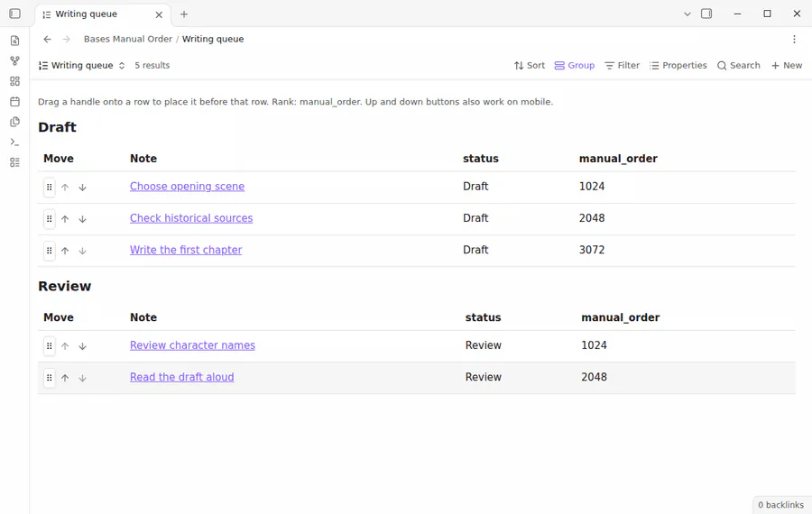Move Check historical sources up
The width and height of the screenshot is (812, 514).
(x=65, y=219)
